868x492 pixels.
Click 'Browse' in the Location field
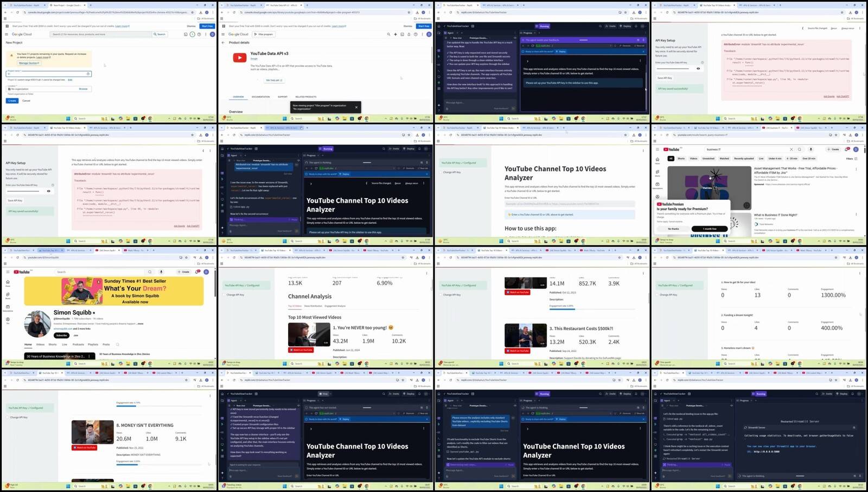pyautogui.click(x=83, y=89)
